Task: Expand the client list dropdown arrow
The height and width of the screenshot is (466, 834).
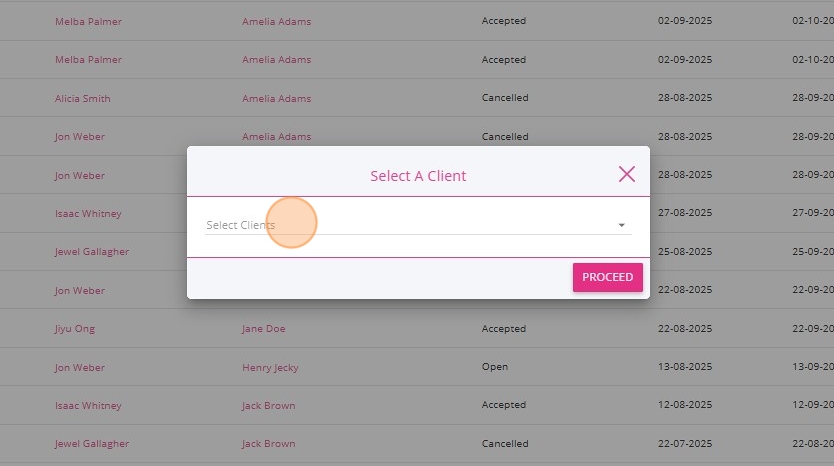Action: (x=621, y=226)
